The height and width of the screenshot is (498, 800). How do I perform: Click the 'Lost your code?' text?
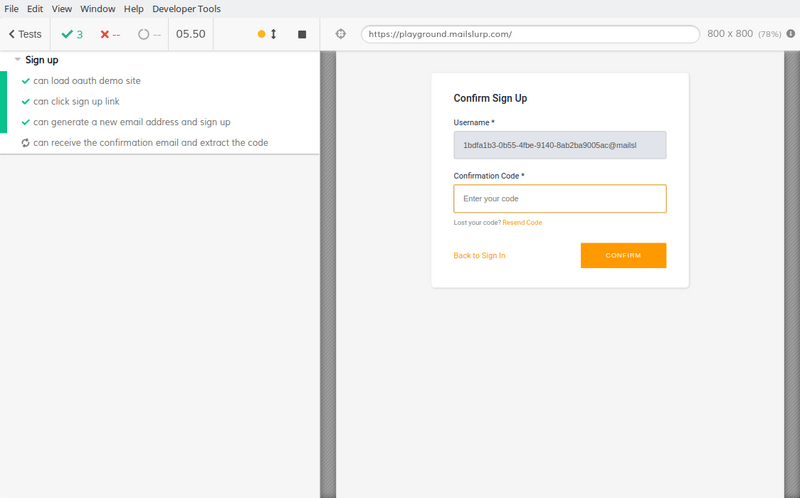click(477, 222)
